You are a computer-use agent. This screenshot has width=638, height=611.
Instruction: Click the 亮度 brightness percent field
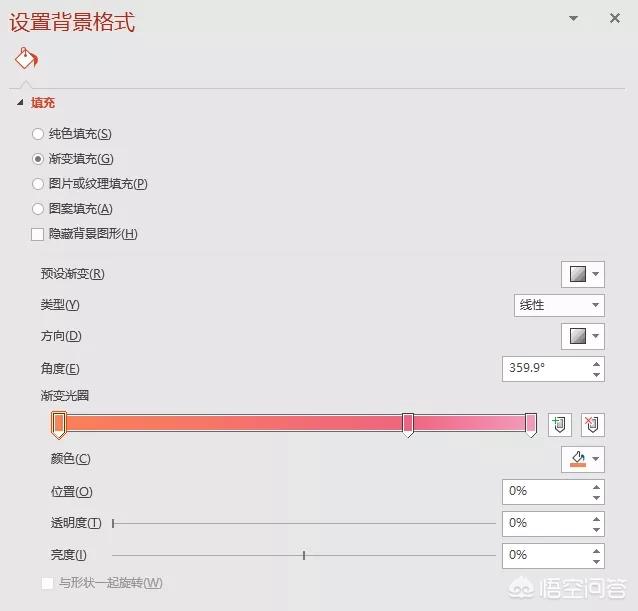[x=545, y=555]
